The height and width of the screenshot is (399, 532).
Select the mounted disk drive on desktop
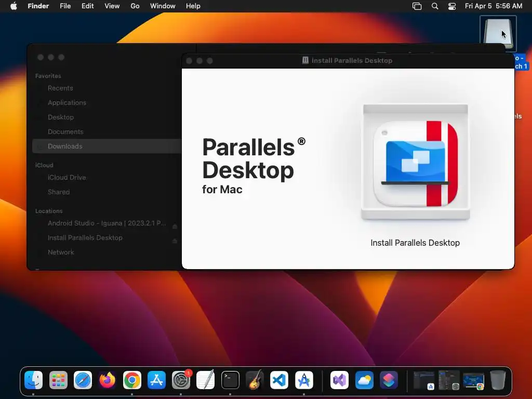pos(498,33)
